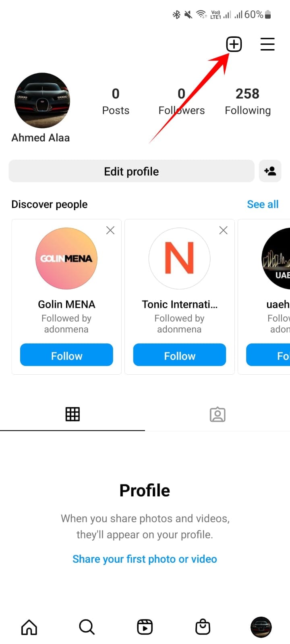Open the discover people add-friend icon

point(270,171)
